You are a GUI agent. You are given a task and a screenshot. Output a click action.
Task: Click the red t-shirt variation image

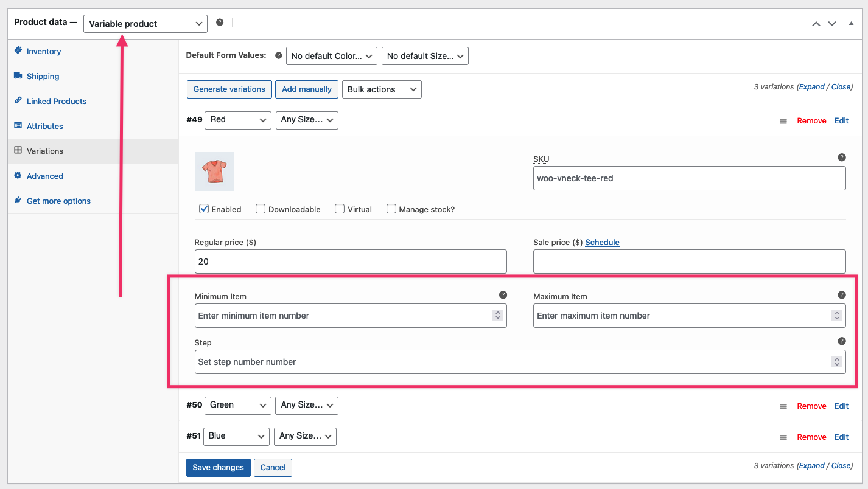click(214, 172)
